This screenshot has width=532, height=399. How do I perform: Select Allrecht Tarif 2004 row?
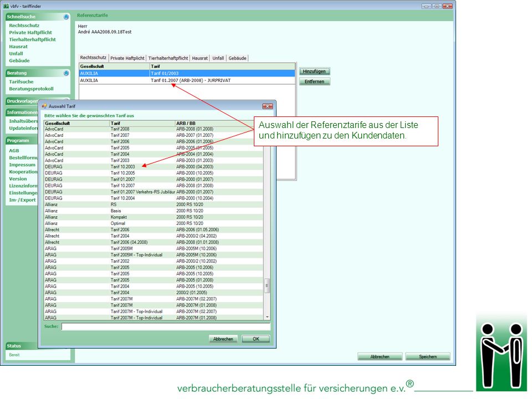154,236
